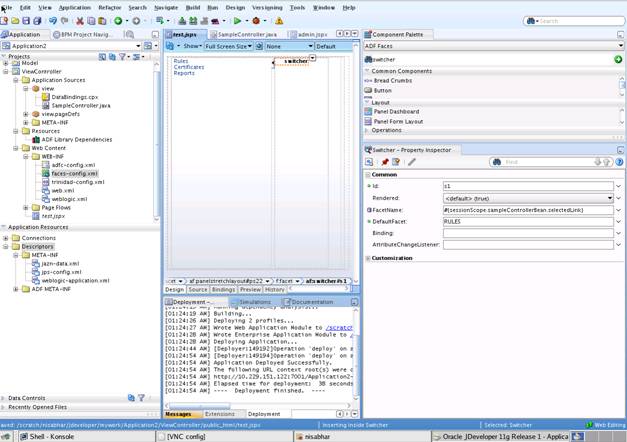Screen dimensions: 627x442
Task: Click the green Add search result arrow icon
Action: click(618, 60)
